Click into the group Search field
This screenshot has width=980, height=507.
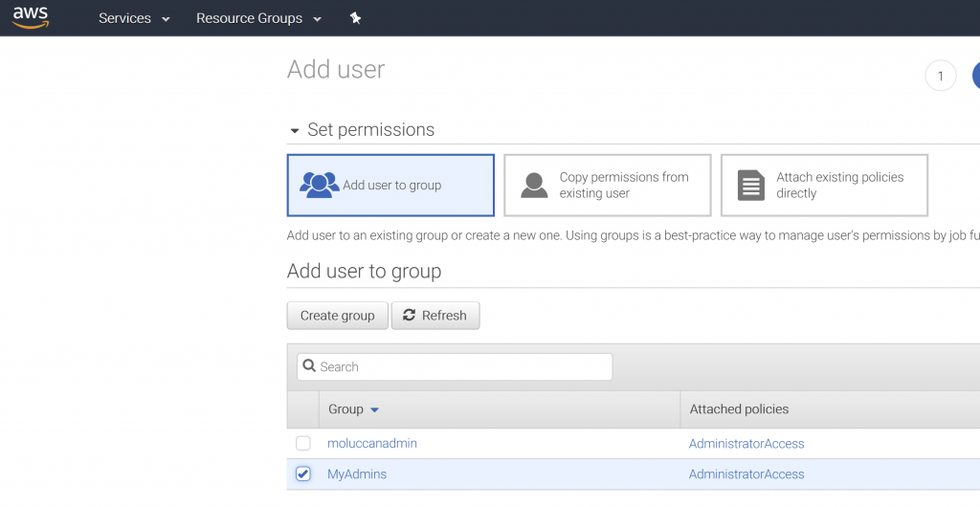click(455, 366)
